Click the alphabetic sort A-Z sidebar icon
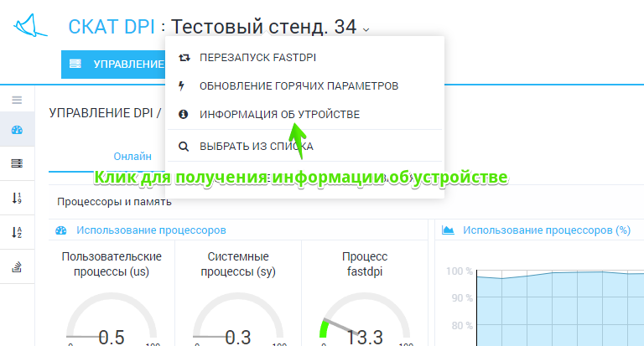644x346 pixels. [17, 232]
